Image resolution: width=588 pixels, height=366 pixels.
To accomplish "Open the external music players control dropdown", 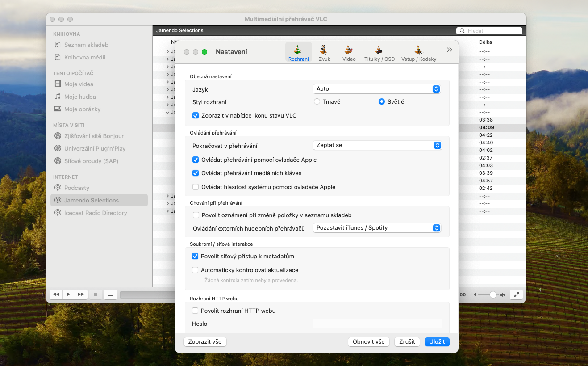I will [376, 228].
